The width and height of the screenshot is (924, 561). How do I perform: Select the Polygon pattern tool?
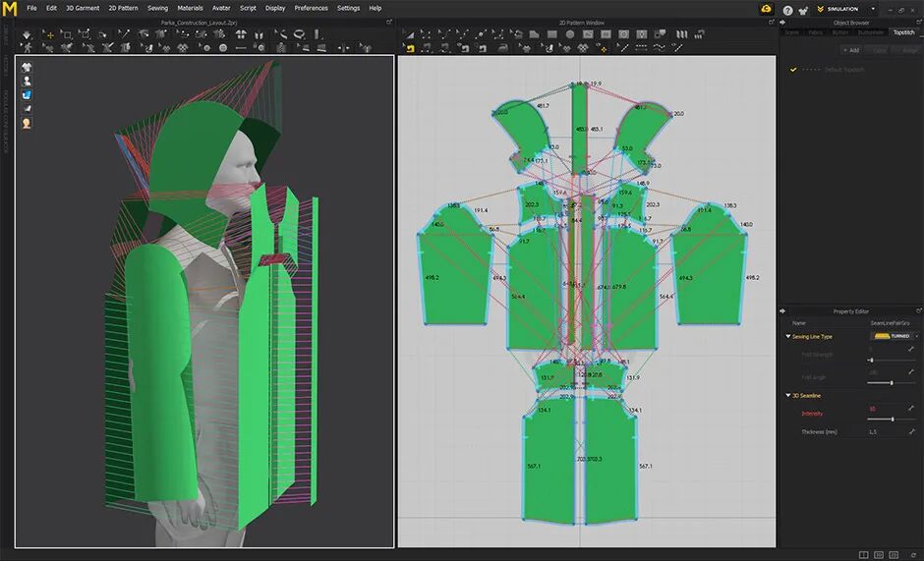tap(534, 34)
